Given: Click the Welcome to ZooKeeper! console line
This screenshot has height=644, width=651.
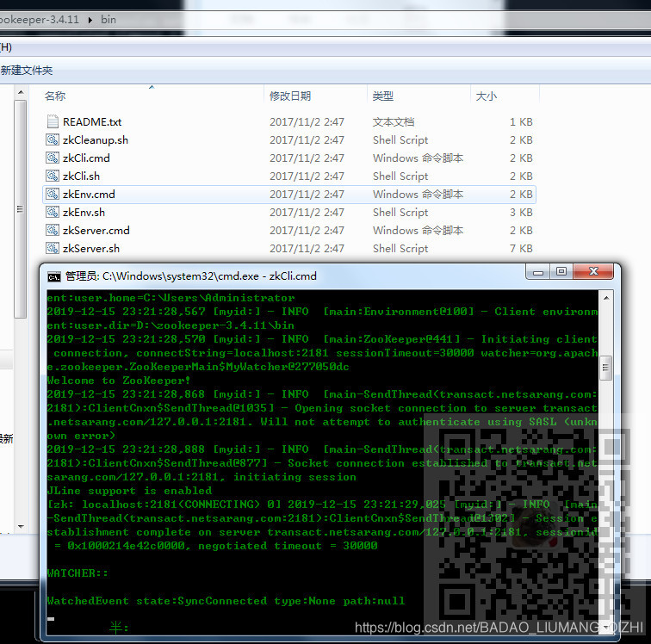Looking at the screenshot, I should (119, 381).
